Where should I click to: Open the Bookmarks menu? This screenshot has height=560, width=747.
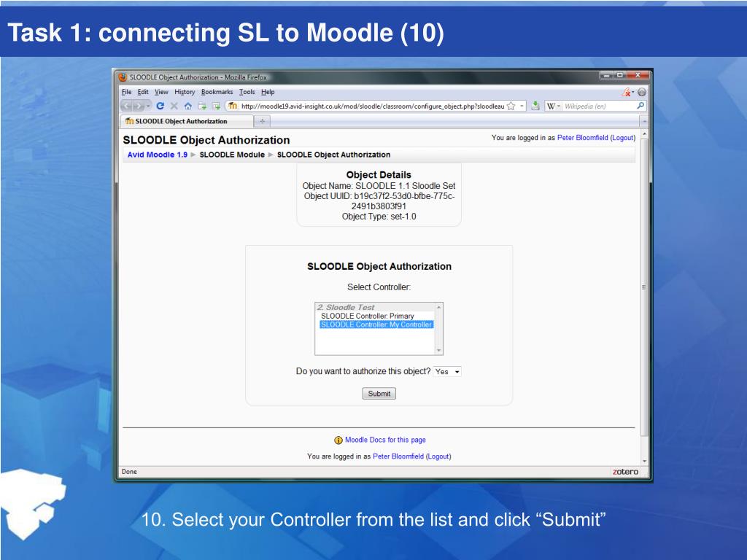pos(217,92)
